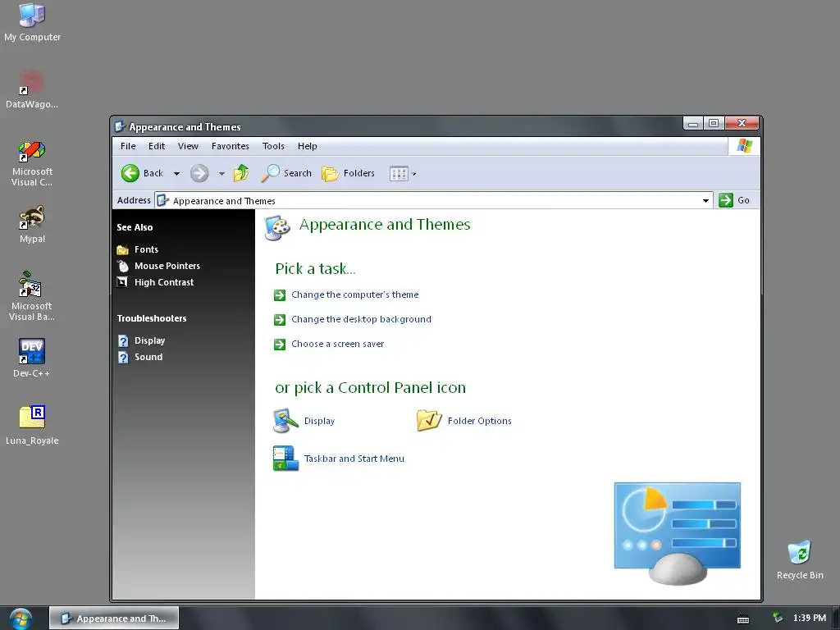Viewport: 840px width, 630px height.
Task: Click Appearance and Themes taskbar button
Action: 114,619
